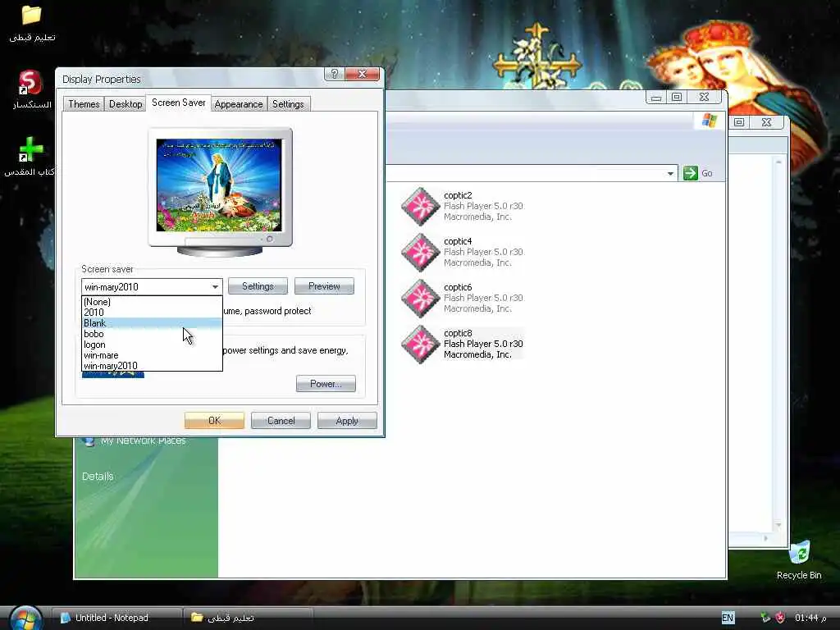Minimize the Explorer window with coptic files
The image size is (840, 630).
(x=655, y=98)
